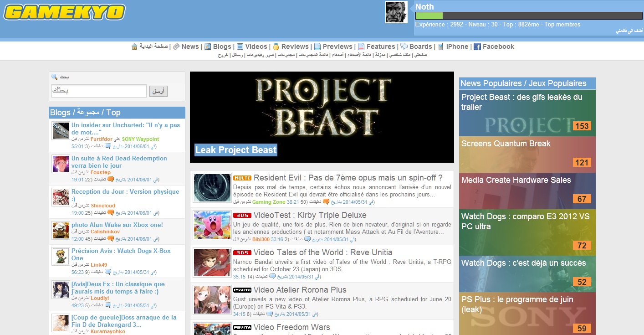Click the Furtifdor author name

pyautogui.click(x=102, y=139)
